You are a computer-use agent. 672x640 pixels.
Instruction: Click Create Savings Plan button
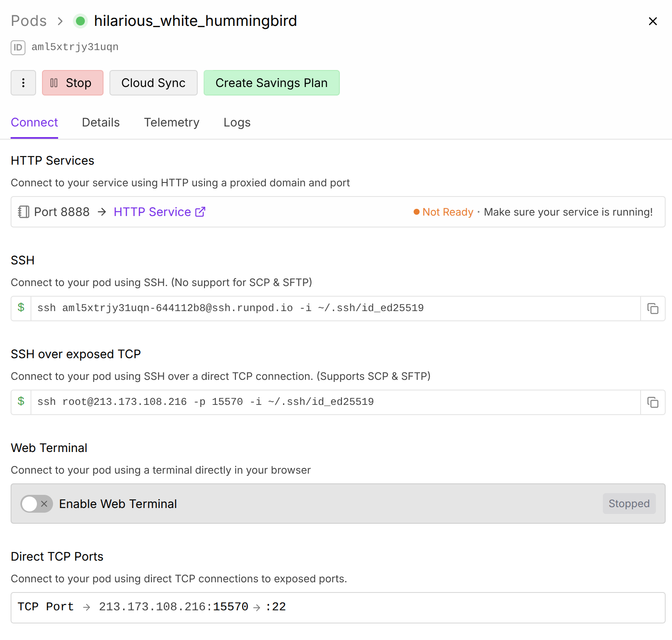pos(272,83)
